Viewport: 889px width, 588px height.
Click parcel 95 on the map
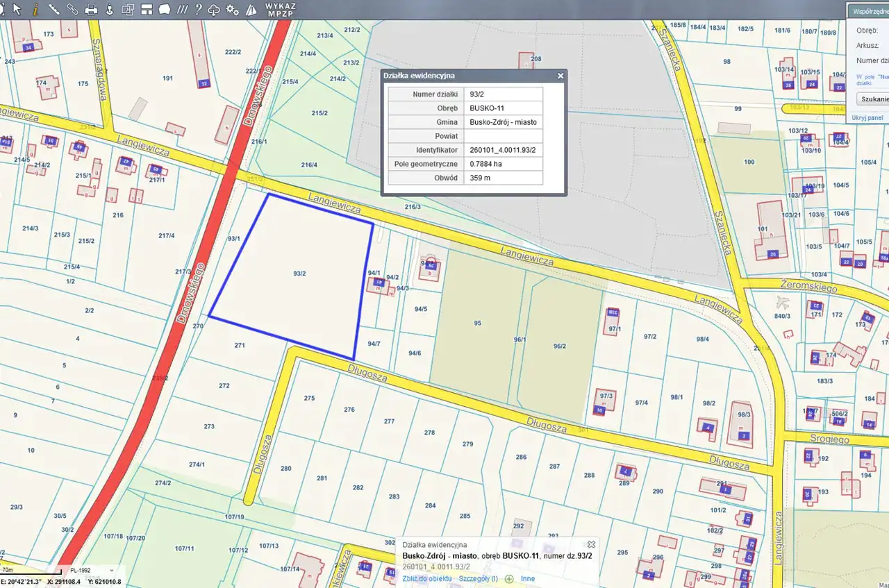pos(477,324)
